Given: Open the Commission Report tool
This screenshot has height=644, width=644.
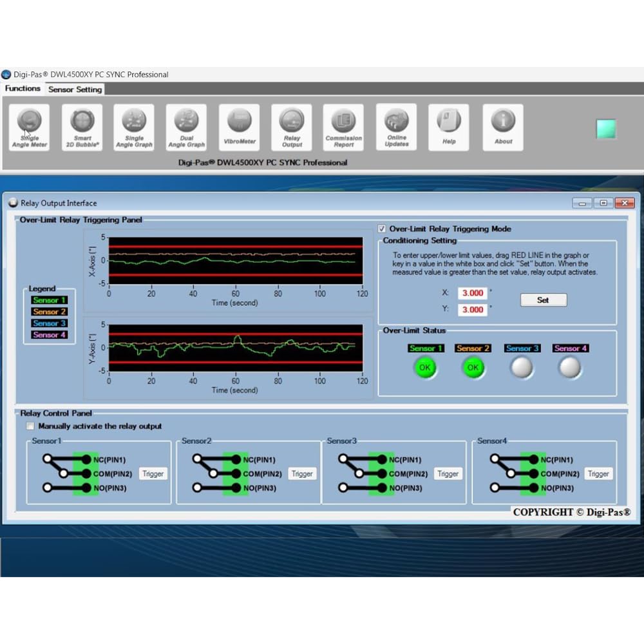Looking at the screenshot, I should pyautogui.click(x=343, y=128).
